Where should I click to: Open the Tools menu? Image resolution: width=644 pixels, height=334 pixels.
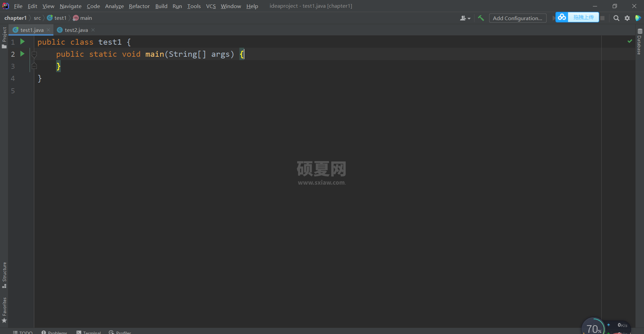(194, 6)
